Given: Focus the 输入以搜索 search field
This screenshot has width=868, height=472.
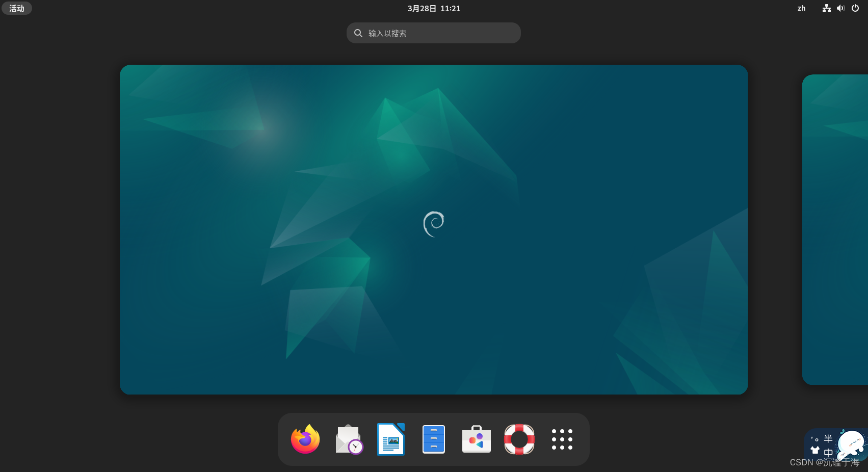Looking at the screenshot, I should tap(434, 33).
